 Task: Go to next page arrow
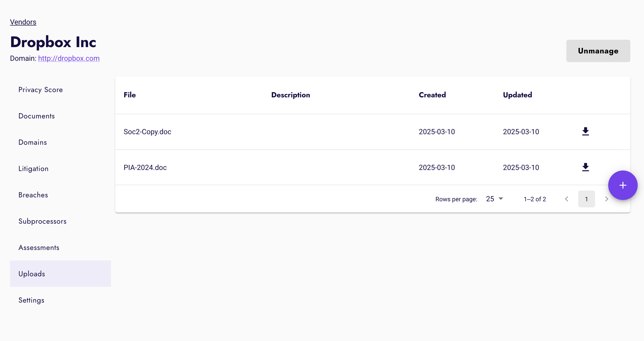[x=606, y=199]
